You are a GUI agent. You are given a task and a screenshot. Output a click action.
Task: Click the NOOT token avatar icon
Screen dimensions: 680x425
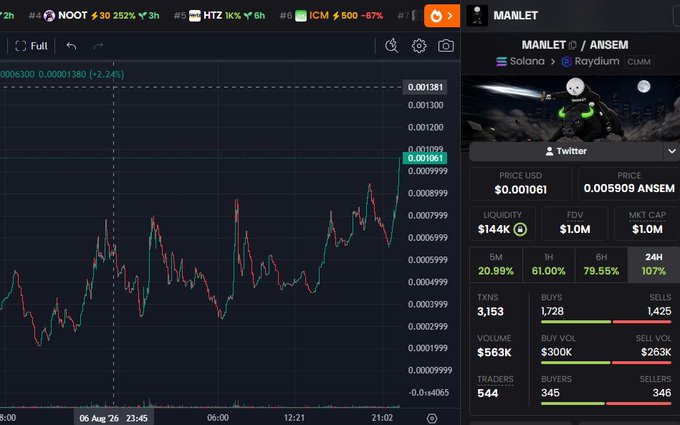[49, 16]
